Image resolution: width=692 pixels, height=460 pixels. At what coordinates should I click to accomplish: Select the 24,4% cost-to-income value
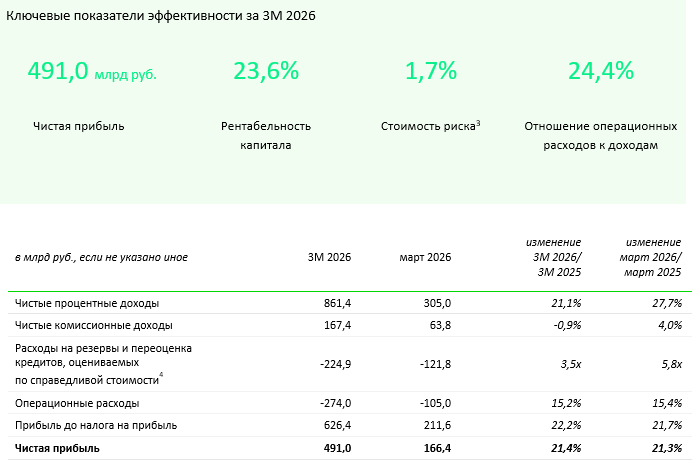pos(601,72)
